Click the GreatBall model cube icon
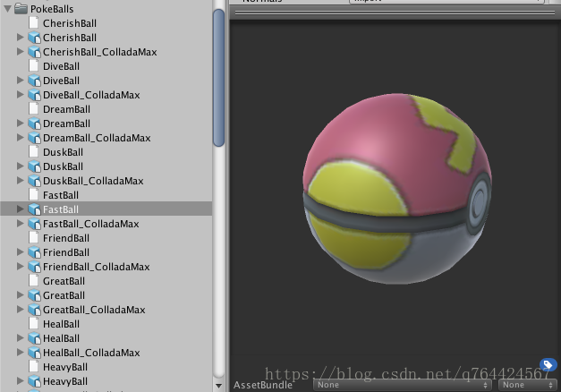The image size is (561, 392). [x=34, y=295]
